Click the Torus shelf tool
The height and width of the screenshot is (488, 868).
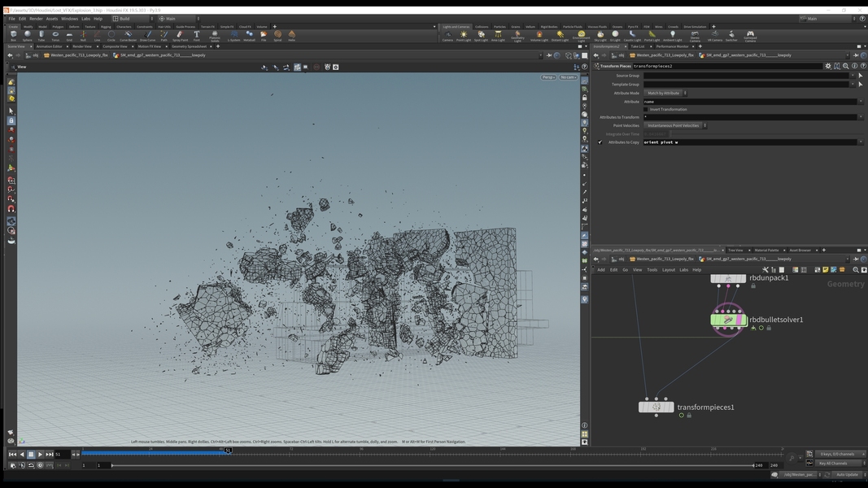pos(55,36)
